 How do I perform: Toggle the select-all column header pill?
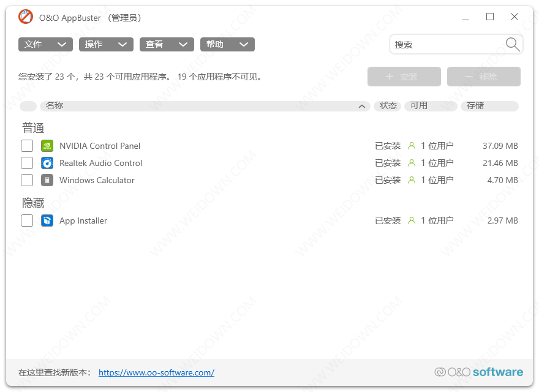click(x=28, y=106)
